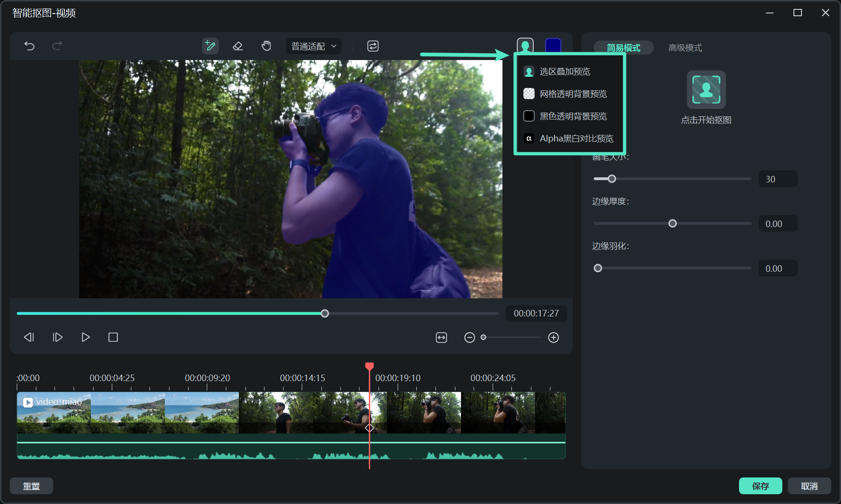Click the invert selection loop icon
The width and height of the screenshot is (841, 504).
tap(373, 46)
